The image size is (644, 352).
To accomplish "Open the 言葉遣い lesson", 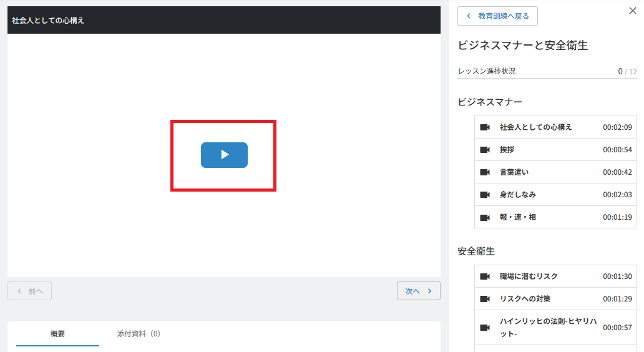I will point(555,172).
